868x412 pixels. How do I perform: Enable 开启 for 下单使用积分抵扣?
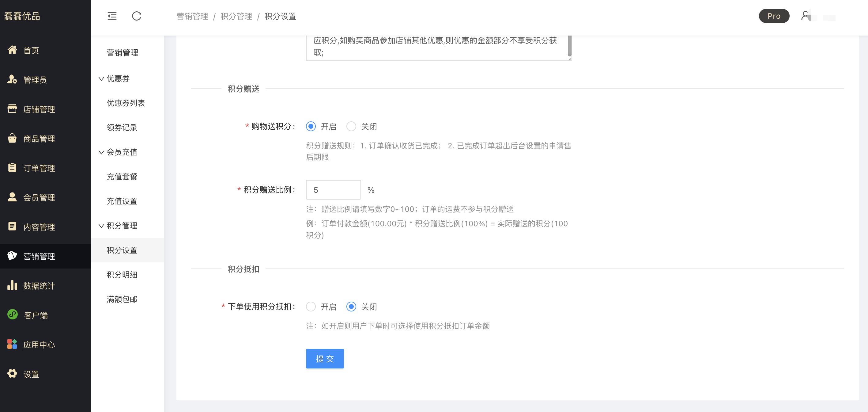pyautogui.click(x=311, y=307)
